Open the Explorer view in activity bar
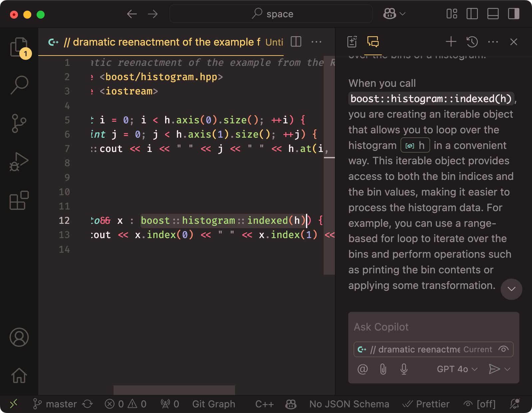This screenshot has width=532, height=413. (x=19, y=47)
